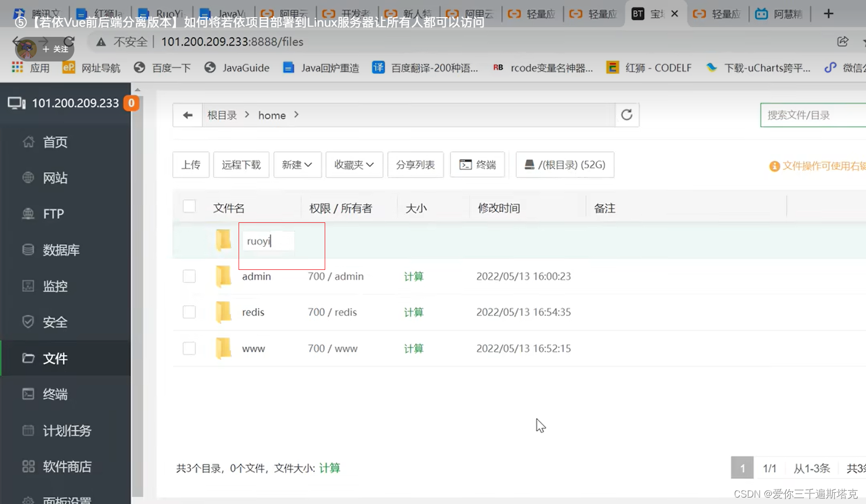Open the 收藏夹 dropdown
The width and height of the screenshot is (866, 504).
pyautogui.click(x=354, y=165)
